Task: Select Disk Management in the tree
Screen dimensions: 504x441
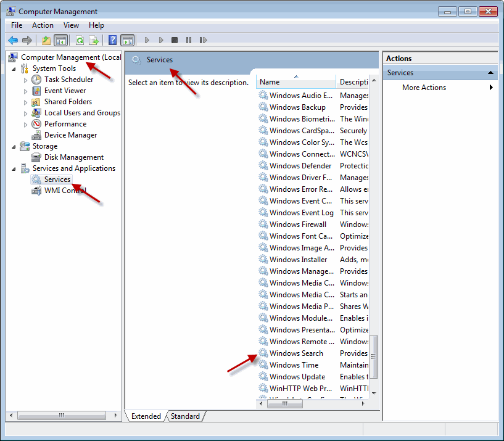Action: click(x=73, y=157)
